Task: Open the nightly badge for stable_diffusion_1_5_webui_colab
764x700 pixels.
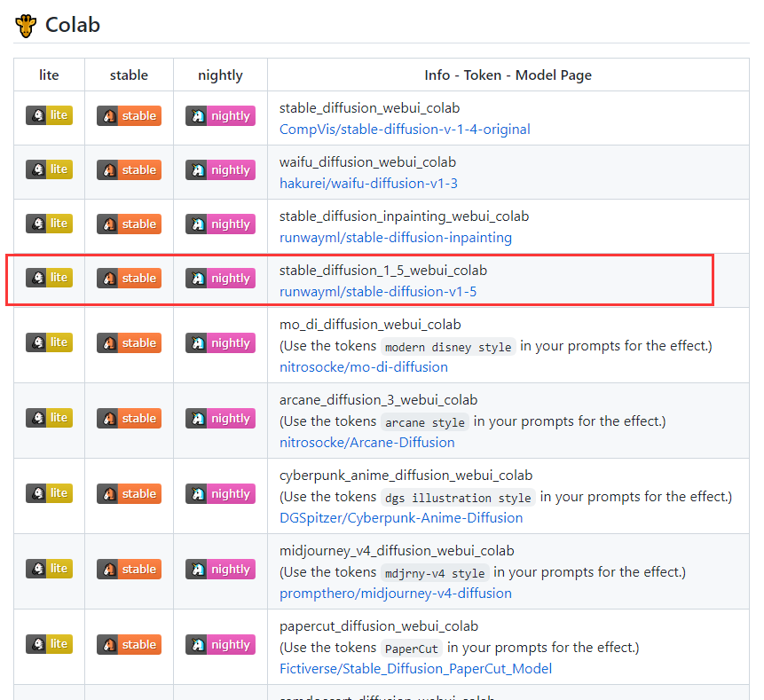Action: 220,279
